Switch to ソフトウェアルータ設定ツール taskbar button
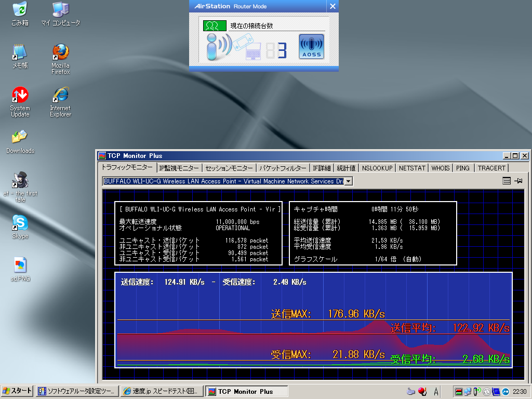 pyautogui.click(x=77, y=391)
